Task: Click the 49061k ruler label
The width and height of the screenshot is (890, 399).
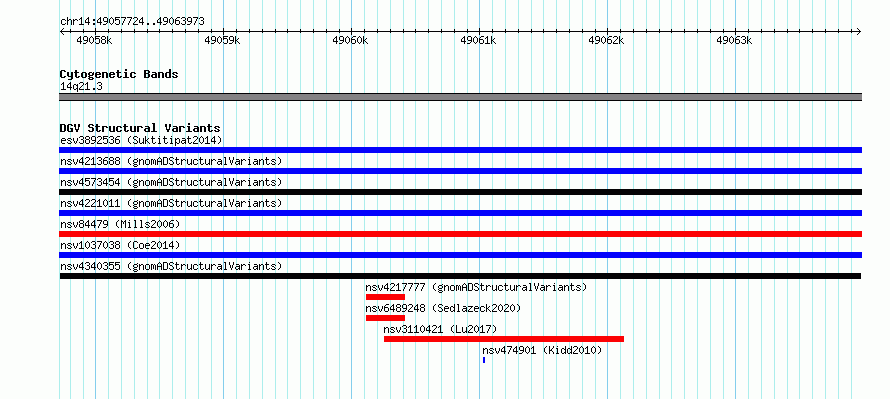Action: [478, 40]
